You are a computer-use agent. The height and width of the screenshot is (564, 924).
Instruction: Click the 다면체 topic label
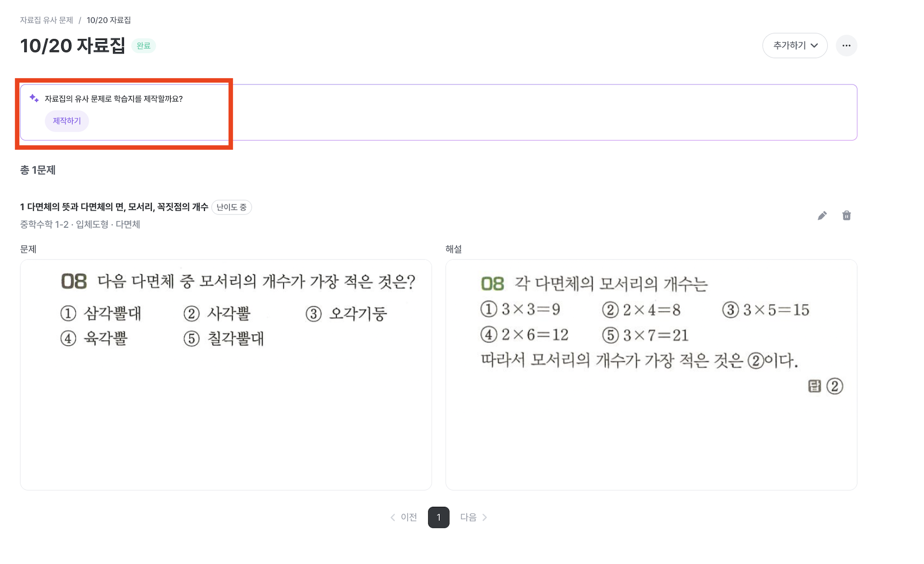coord(128,225)
